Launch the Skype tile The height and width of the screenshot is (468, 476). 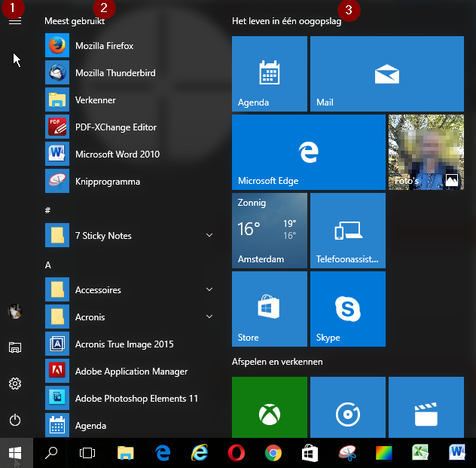point(348,309)
